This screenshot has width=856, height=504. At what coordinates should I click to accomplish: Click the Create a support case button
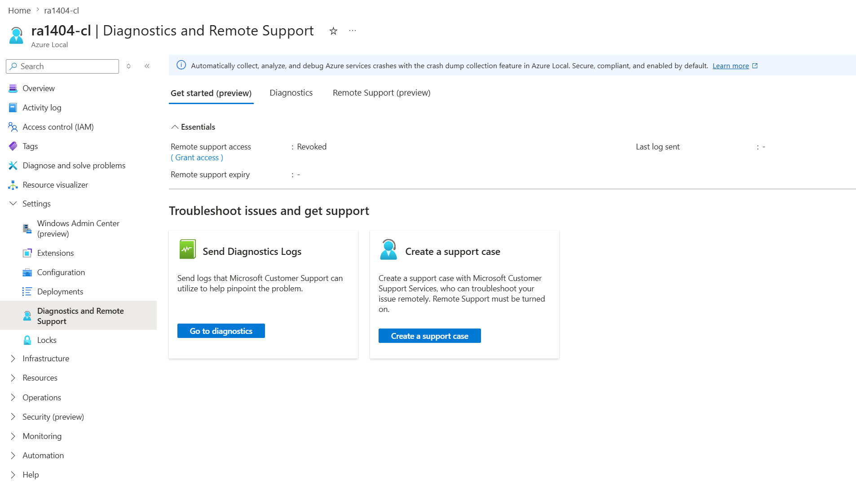tap(429, 336)
